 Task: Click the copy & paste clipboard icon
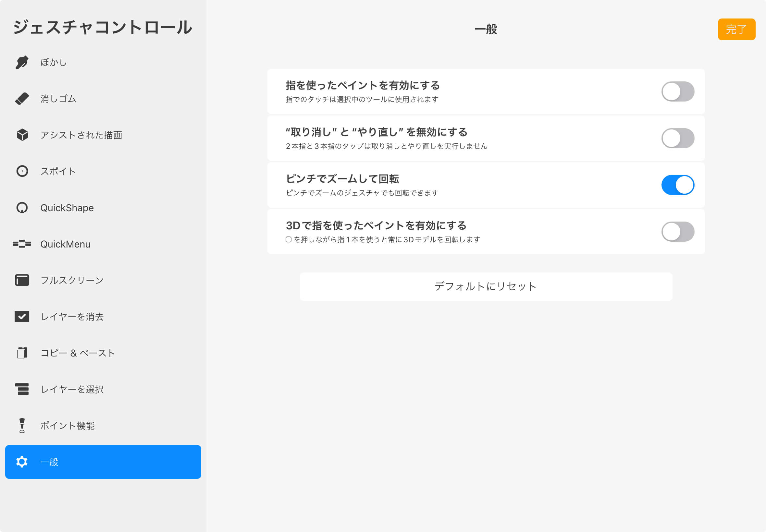click(22, 353)
